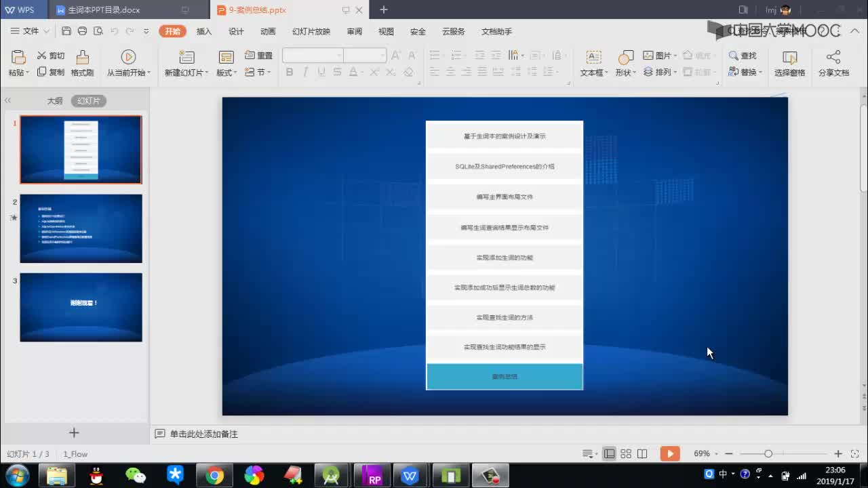Open Layout (版式) dropdown
Image resolution: width=868 pixels, height=488 pixels.
(226, 72)
